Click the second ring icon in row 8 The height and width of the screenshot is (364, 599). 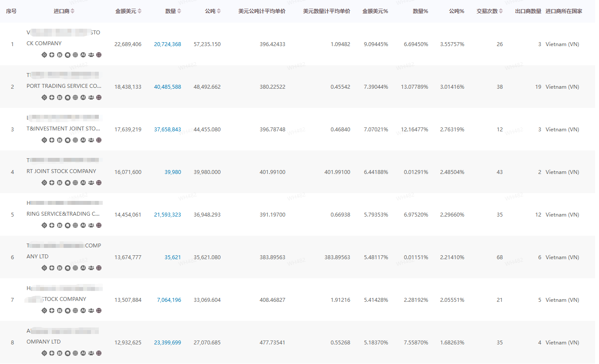pos(52,353)
